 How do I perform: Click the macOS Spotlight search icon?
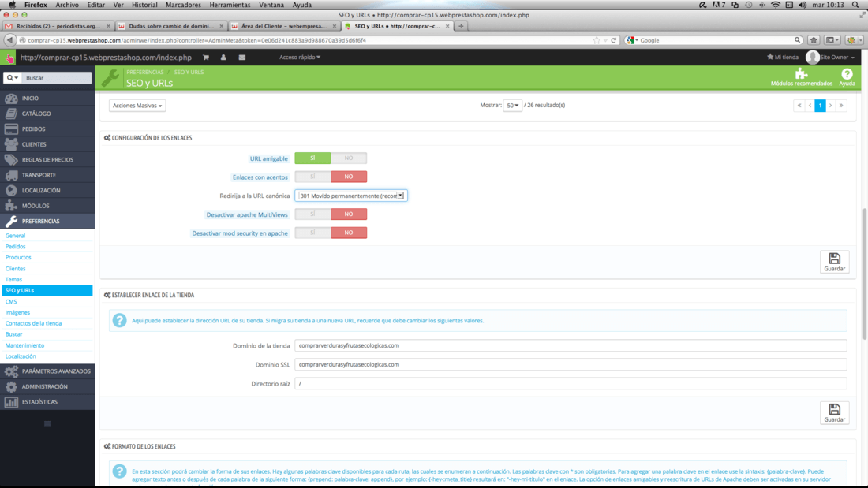tap(856, 5)
